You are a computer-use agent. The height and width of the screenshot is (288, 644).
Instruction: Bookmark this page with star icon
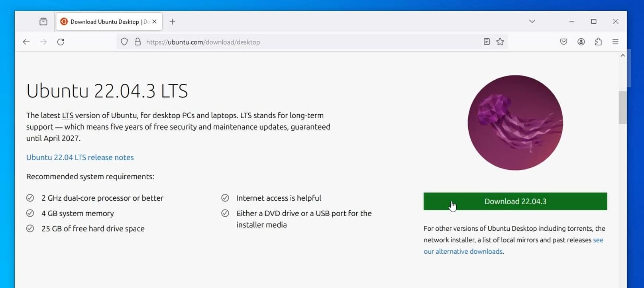point(500,42)
